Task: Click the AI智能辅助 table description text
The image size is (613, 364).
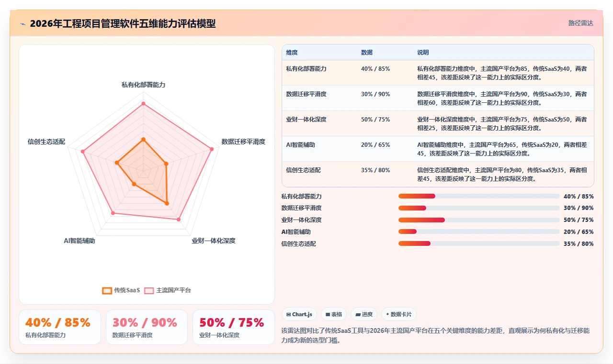Action: click(502, 149)
